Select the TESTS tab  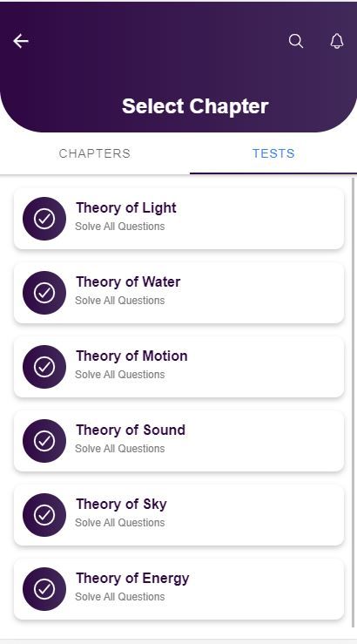tap(273, 153)
